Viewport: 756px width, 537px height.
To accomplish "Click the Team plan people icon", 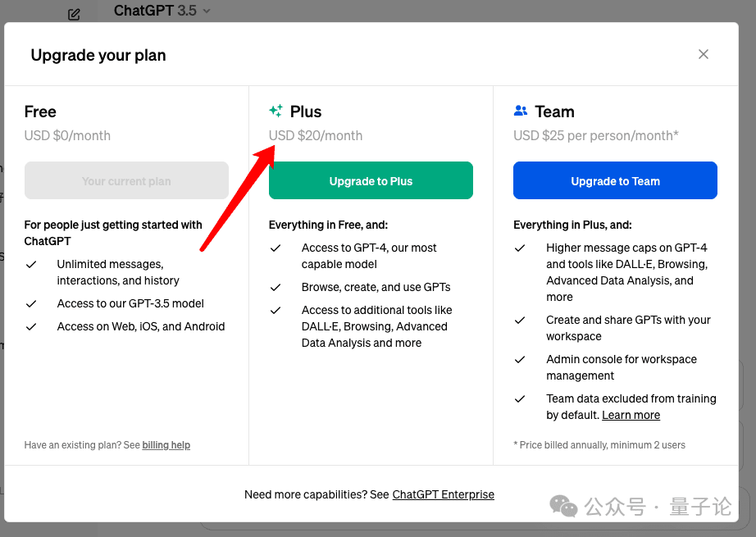I will 521,111.
